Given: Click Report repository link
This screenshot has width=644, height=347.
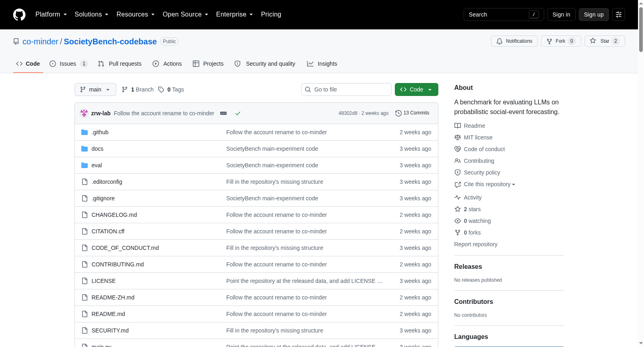Looking at the screenshot, I should (x=476, y=244).
